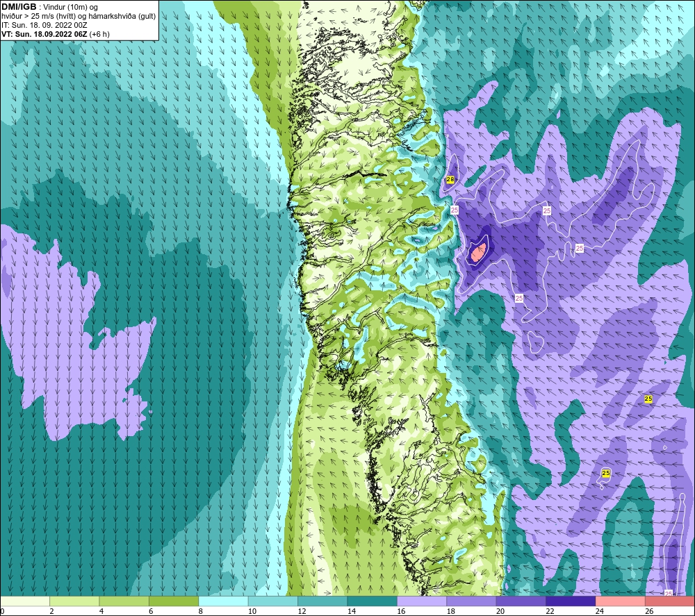This screenshot has width=695, height=616.
Task: Click the yellow 28 maximum gust label
Action: (450, 179)
